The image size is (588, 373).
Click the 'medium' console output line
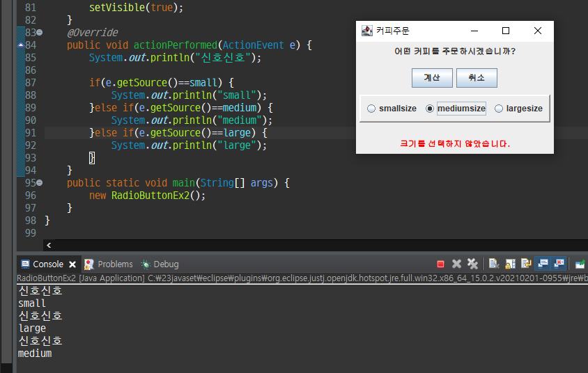[x=35, y=354]
